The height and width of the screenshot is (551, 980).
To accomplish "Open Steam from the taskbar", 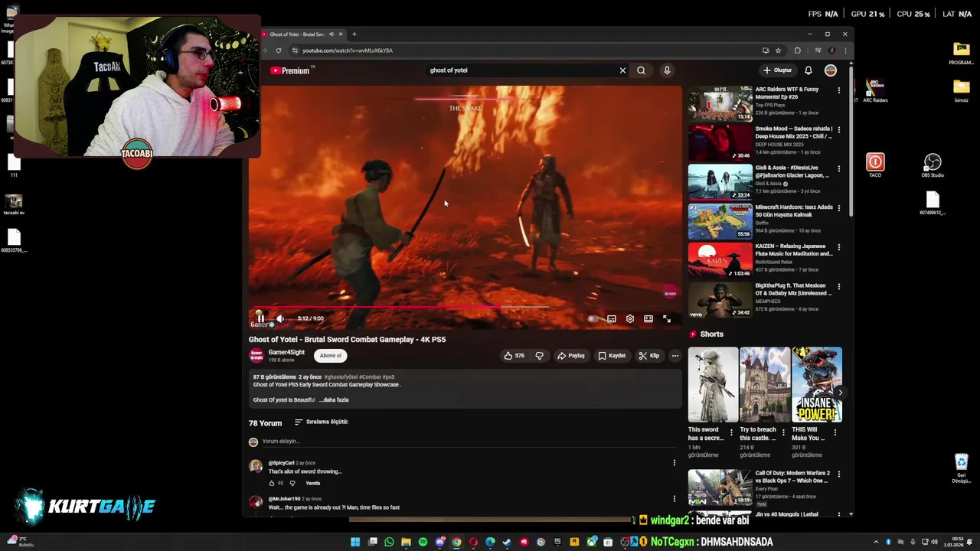I will coord(507,543).
